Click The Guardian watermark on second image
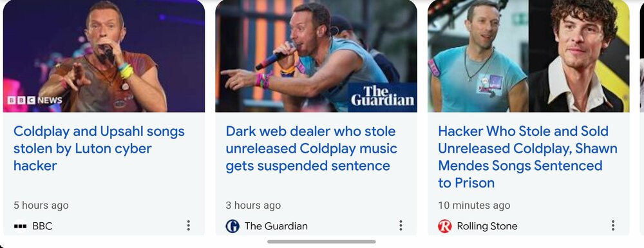Image resolution: width=644 pixels, height=248 pixels. tap(383, 96)
